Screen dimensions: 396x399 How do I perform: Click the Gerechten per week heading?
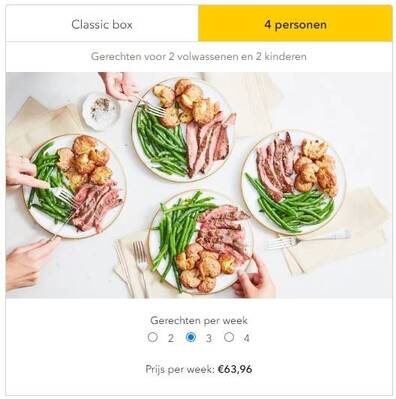click(199, 321)
